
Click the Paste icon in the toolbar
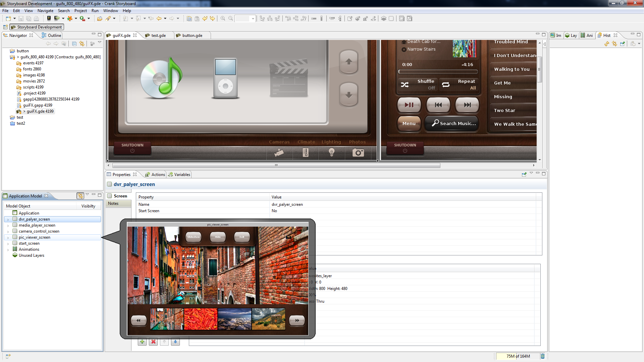click(197, 18)
